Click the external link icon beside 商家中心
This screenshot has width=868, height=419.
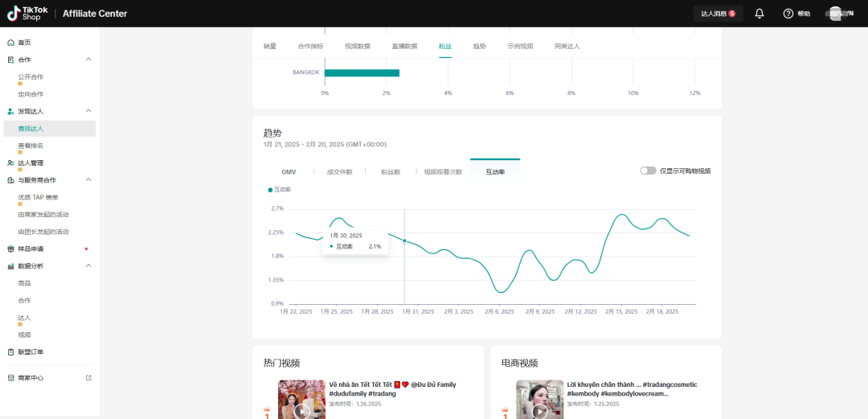point(88,377)
